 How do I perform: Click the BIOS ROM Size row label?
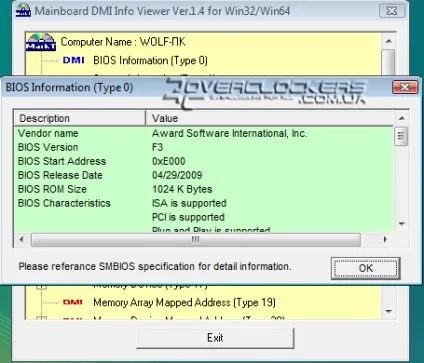52,189
